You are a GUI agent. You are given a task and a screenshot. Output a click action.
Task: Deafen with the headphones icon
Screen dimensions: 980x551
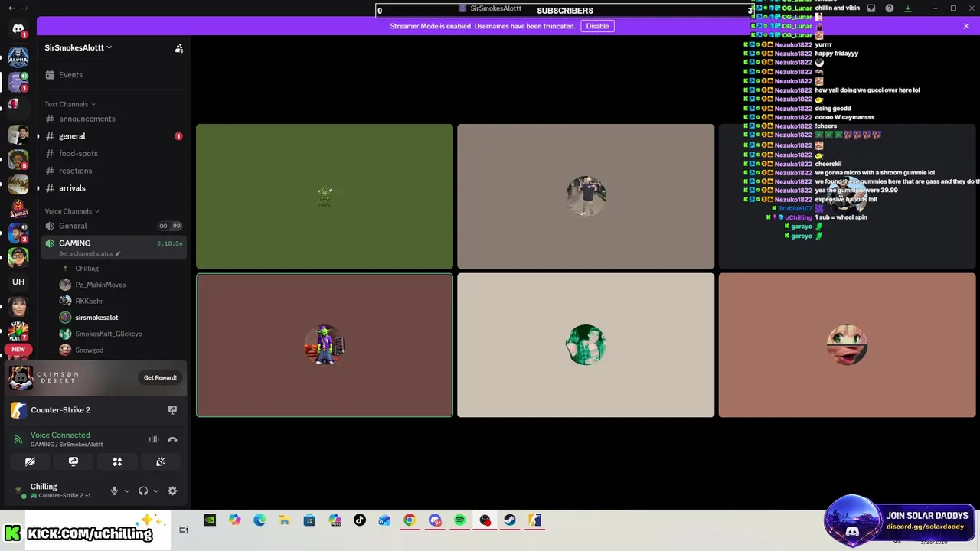pyautogui.click(x=143, y=491)
